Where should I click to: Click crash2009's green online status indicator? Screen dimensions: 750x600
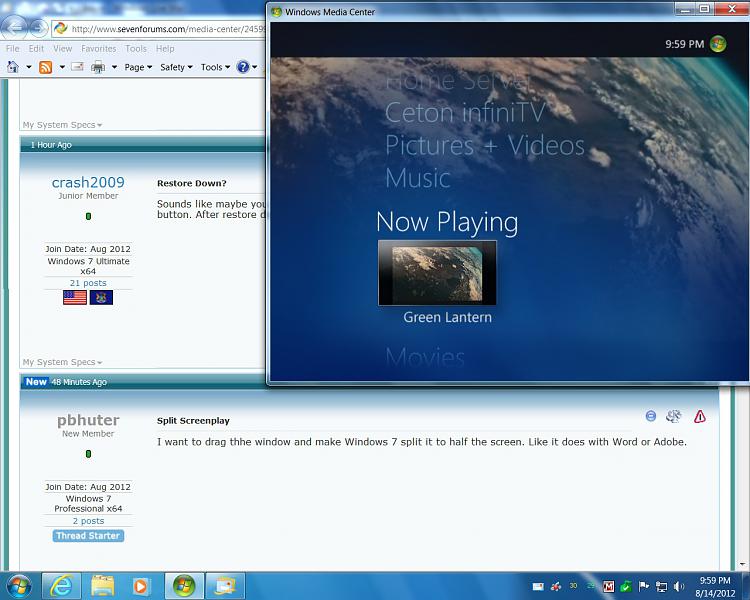tap(88, 216)
